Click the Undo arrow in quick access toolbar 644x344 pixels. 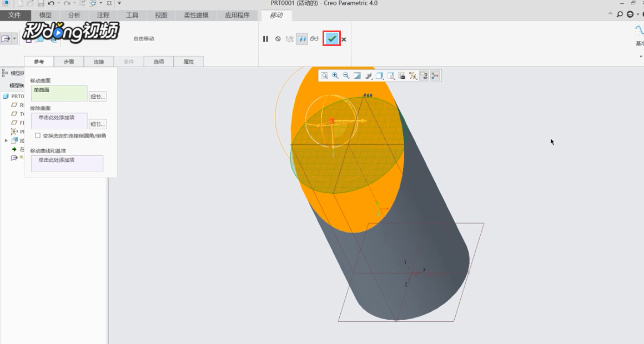coord(51,3)
